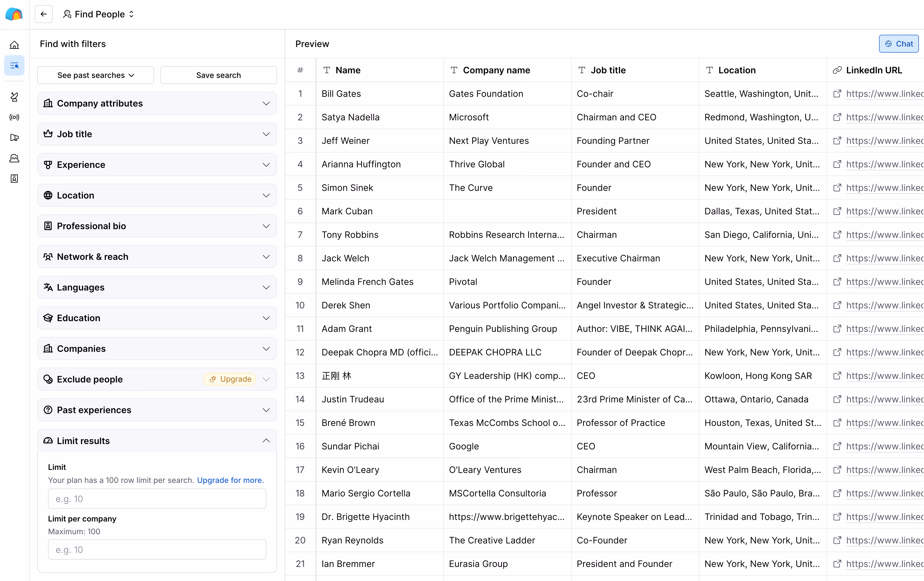924x581 pixels.
Task: Focus the Limit per company input
Action: click(157, 550)
